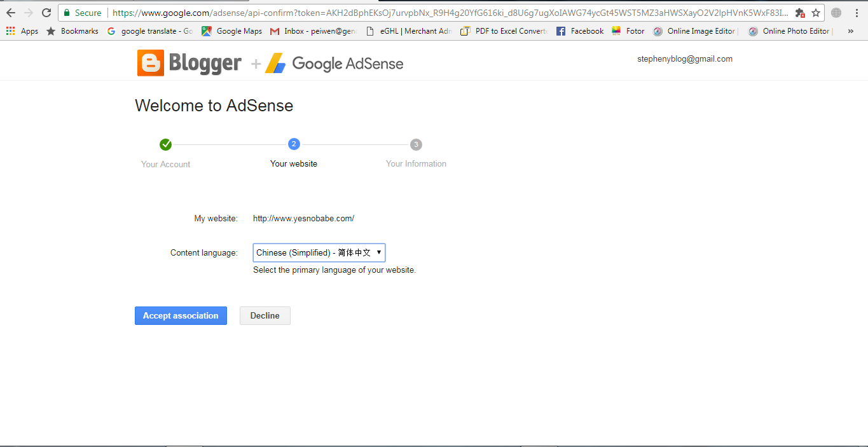Click the Google AdSense logo

tap(334, 63)
